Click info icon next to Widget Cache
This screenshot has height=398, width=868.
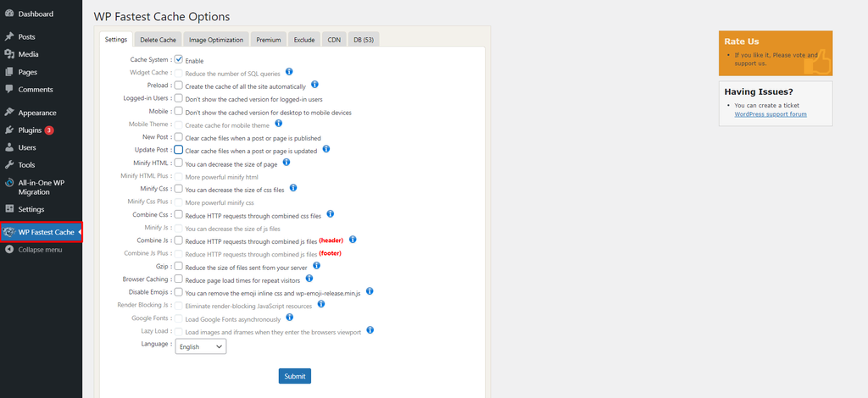point(289,72)
